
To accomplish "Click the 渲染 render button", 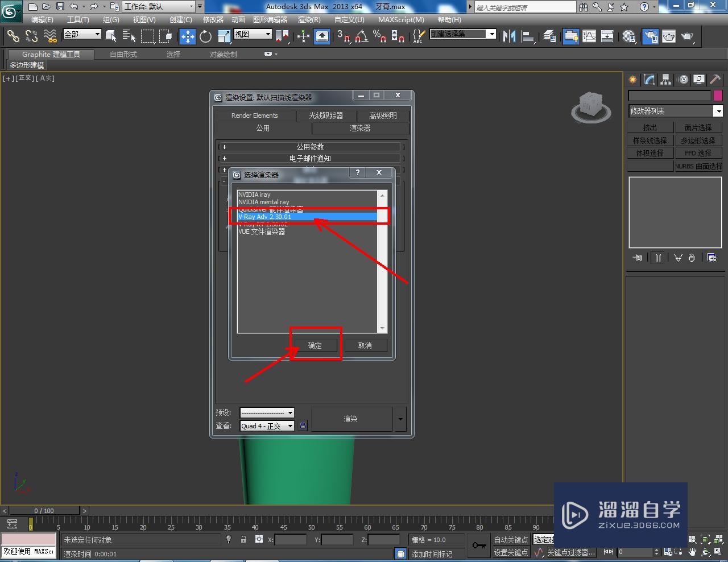I will [351, 419].
